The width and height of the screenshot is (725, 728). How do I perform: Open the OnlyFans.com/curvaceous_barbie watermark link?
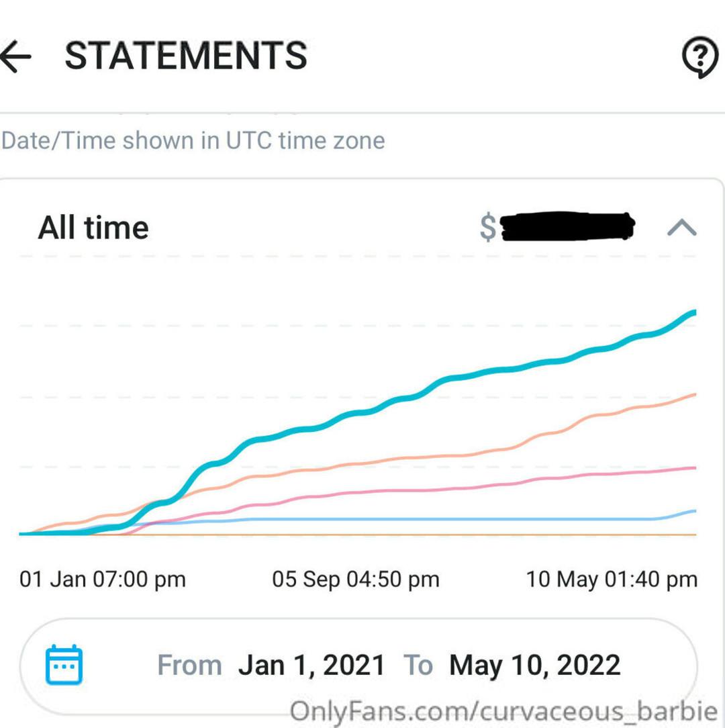click(503, 711)
